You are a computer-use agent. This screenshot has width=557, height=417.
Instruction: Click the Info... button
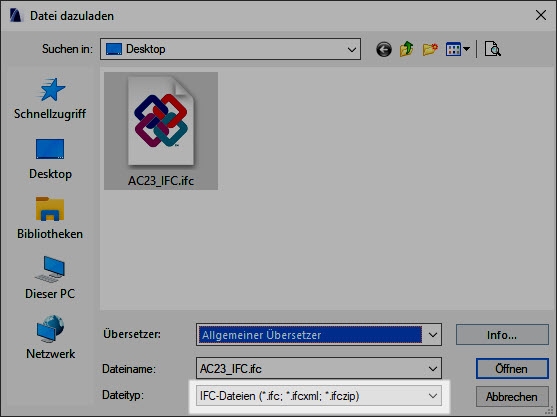[502, 335]
